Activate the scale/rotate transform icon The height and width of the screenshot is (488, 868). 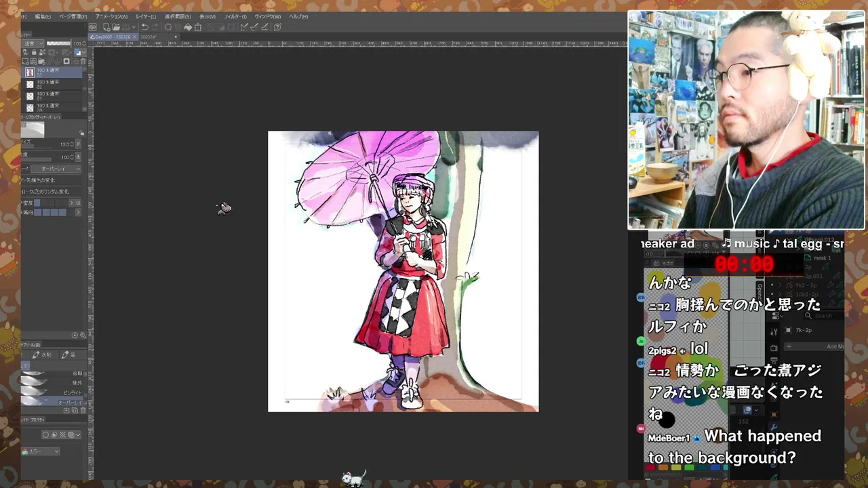point(198,27)
